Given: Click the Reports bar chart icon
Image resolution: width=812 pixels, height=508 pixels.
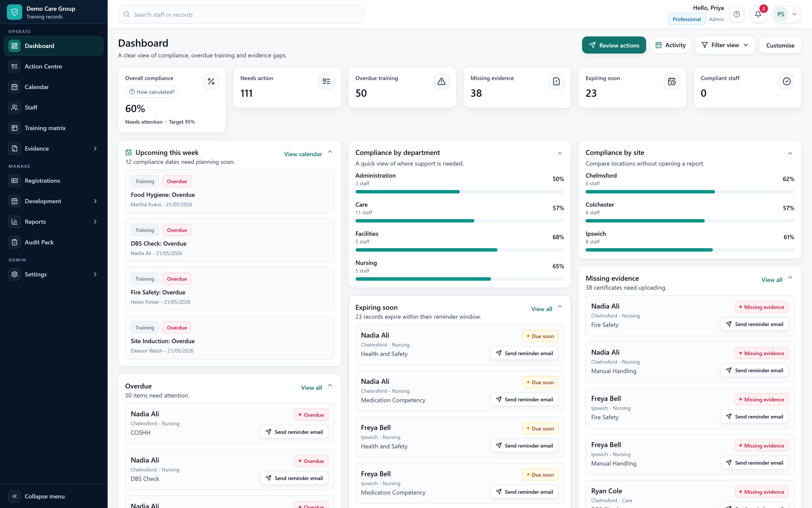Looking at the screenshot, I should 15,221.
